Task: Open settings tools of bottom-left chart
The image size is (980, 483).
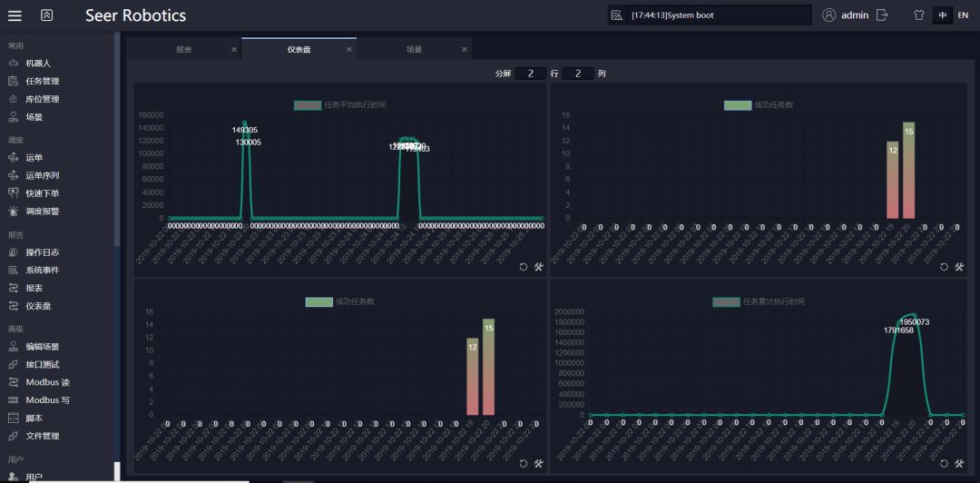Action: [539, 463]
